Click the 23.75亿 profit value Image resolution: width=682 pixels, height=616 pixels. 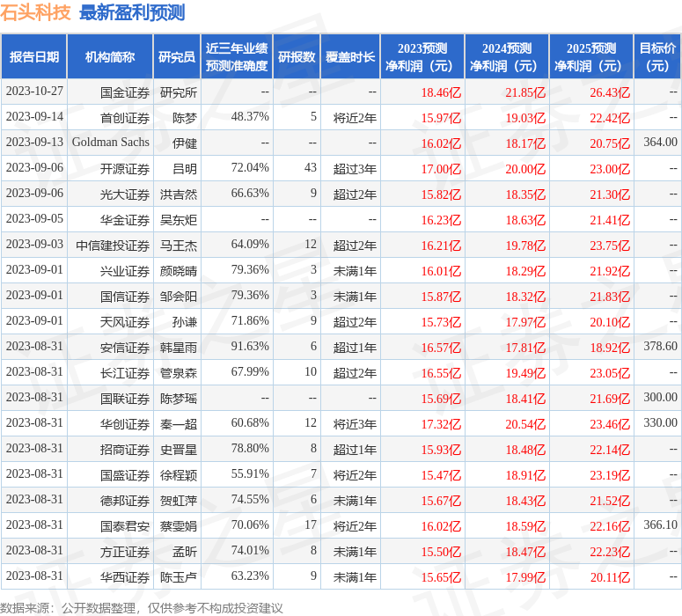[x=610, y=246]
